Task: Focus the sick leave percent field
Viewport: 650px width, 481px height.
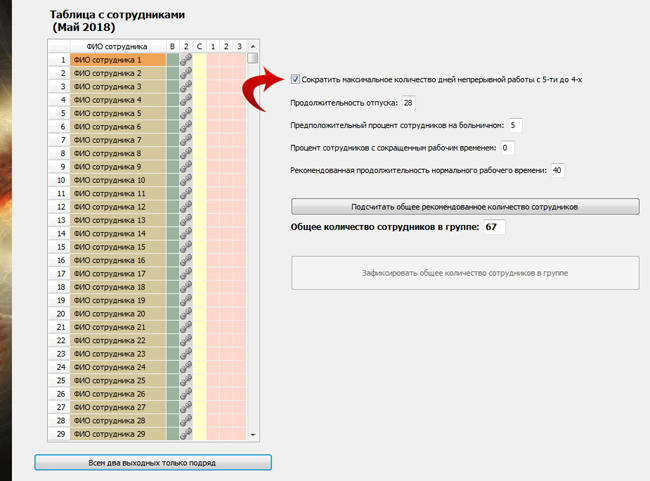Action: (515, 125)
